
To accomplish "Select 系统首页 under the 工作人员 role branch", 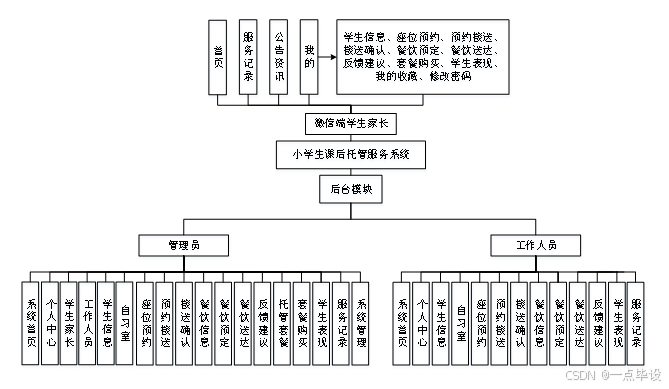I will tap(401, 323).
